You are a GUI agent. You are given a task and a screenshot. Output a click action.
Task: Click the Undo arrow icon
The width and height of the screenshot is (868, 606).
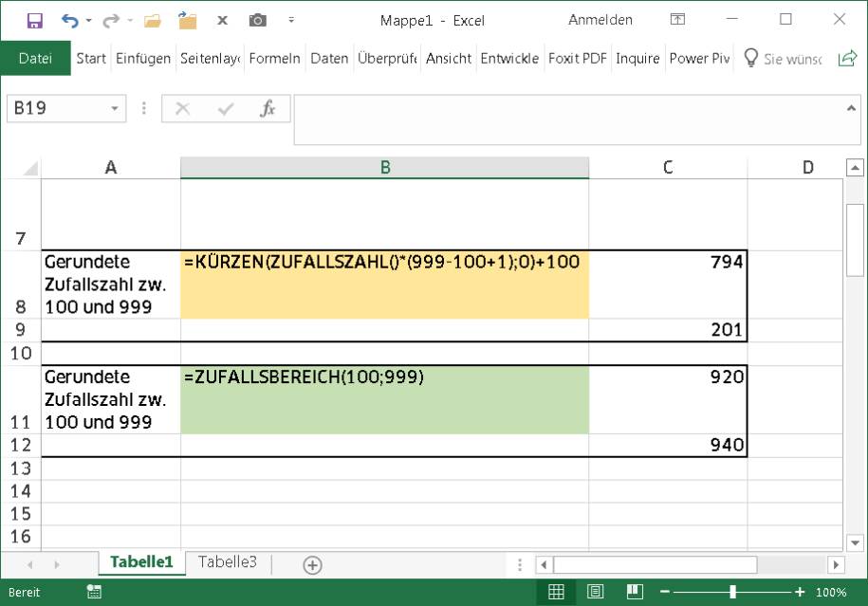70,21
